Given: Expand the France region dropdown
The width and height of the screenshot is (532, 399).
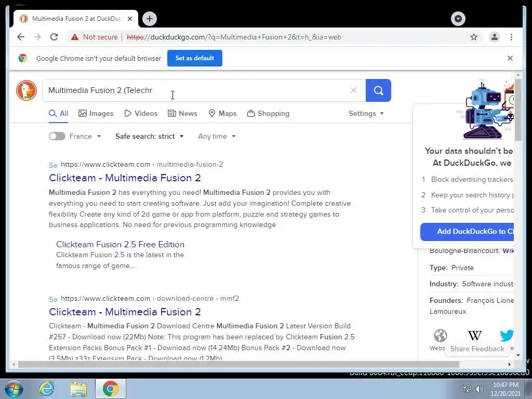Looking at the screenshot, I should (85, 137).
